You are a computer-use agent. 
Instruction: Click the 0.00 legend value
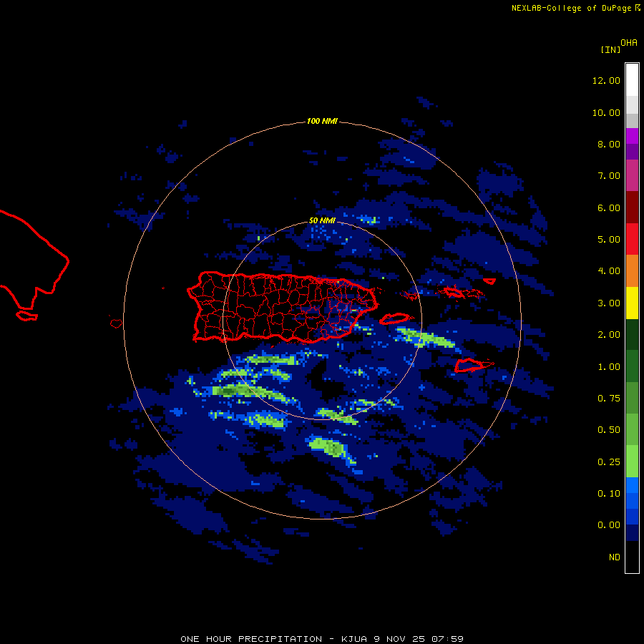pos(609,525)
